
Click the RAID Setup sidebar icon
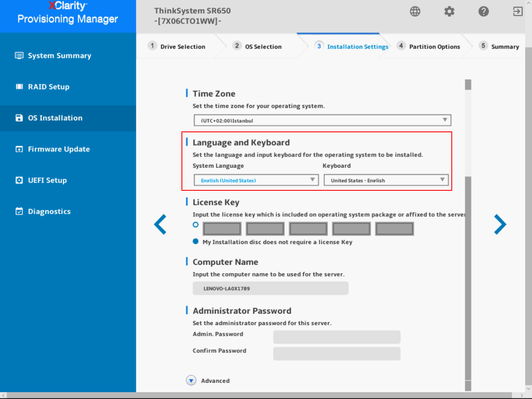pos(19,87)
